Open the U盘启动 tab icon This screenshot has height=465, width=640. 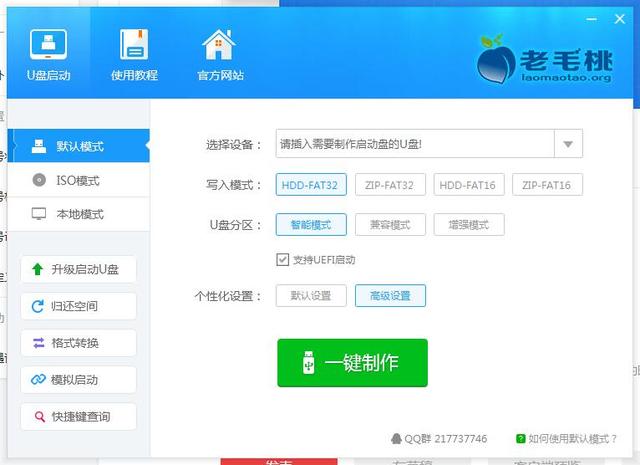48,45
